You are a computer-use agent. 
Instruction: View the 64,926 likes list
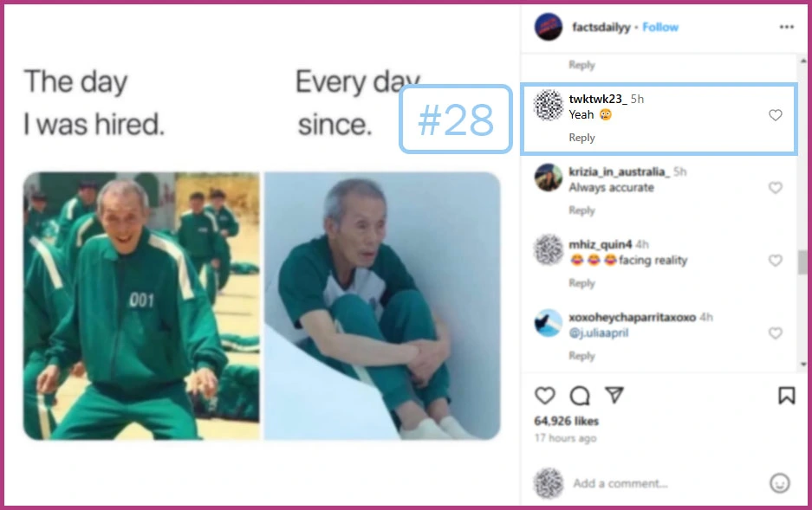(x=566, y=421)
